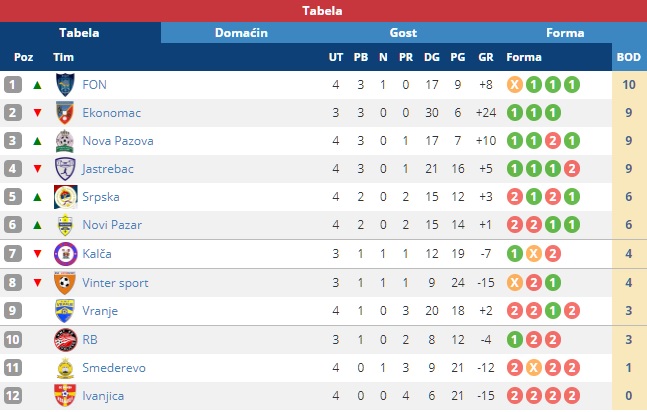Click the Ivanjica red-yellow crest
Screen dimensions: 647x412
[65, 395]
